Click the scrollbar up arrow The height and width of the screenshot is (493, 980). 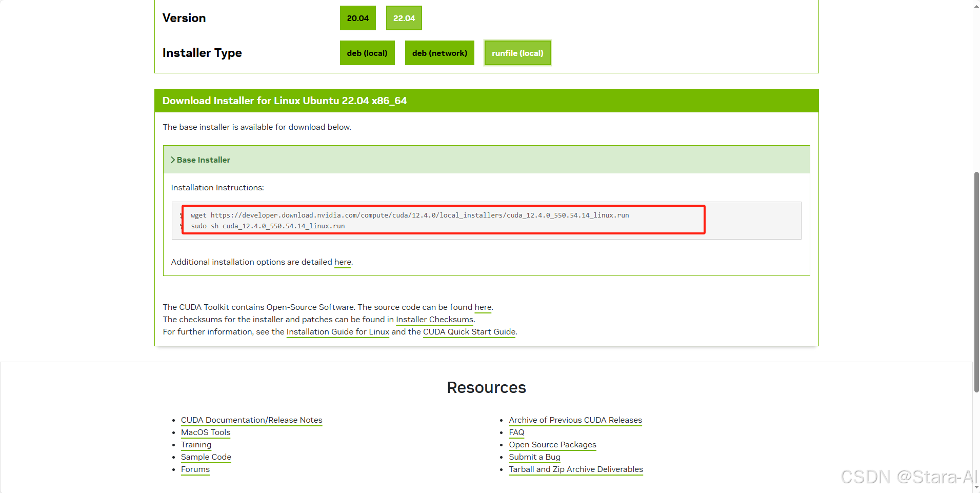click(x=976, y=6)
